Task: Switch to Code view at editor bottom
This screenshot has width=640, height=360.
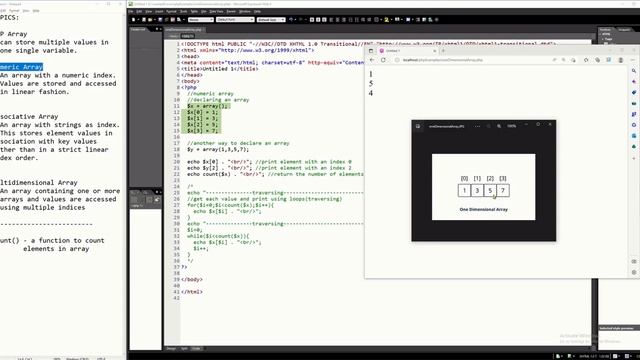Action: [x=196, y=349]
